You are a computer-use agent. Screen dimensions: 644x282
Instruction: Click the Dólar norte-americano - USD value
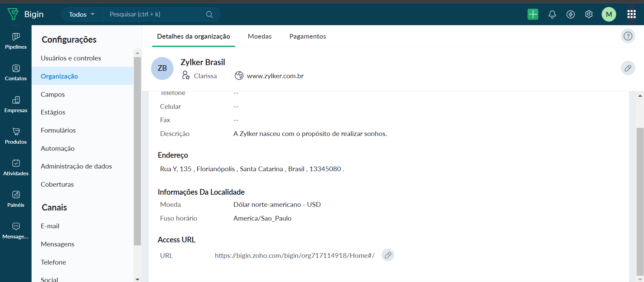tap(277, 204)
